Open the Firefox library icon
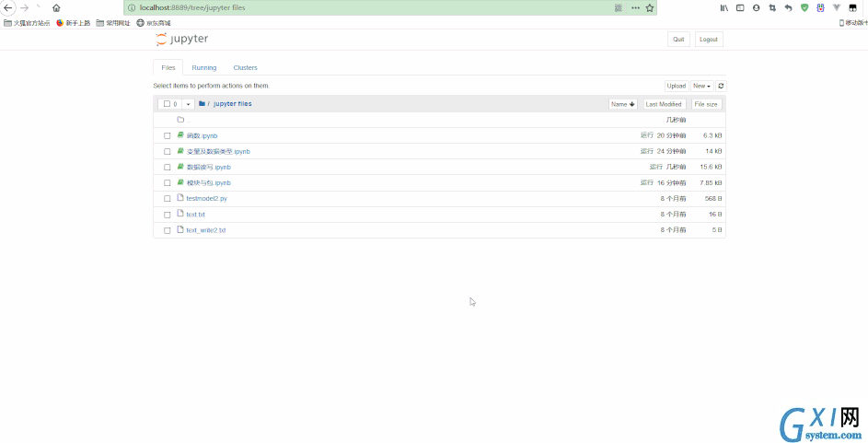 tap(724, 7)
